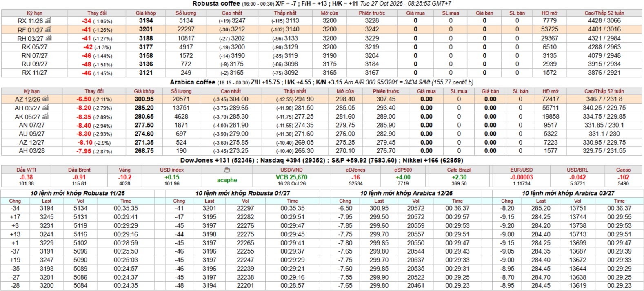This screenshot has height=291, width=644.
Task: Click the Arabica coffee table title
Action: 193,82
